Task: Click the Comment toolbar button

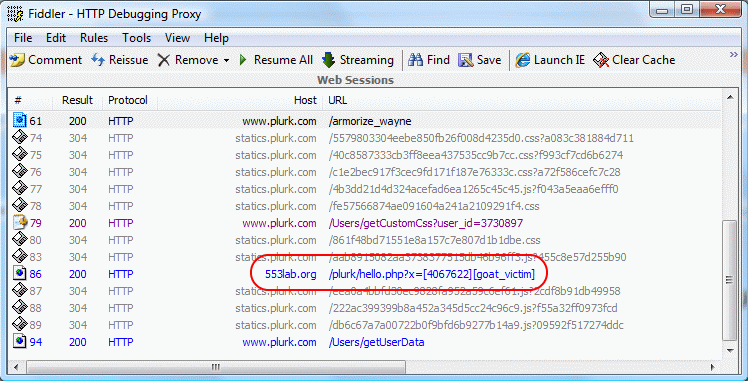Action: coord(46,60)
